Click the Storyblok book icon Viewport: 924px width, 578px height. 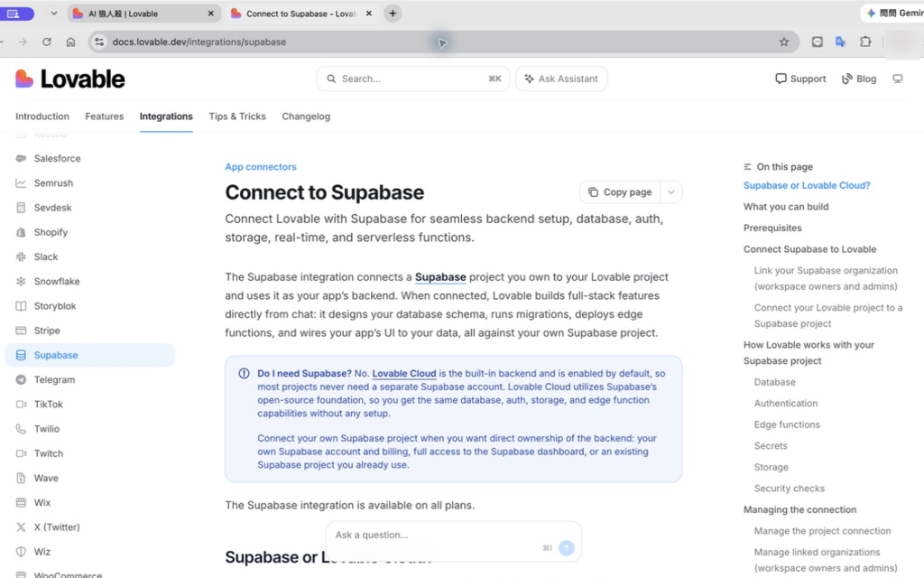(x=21, y=306)
